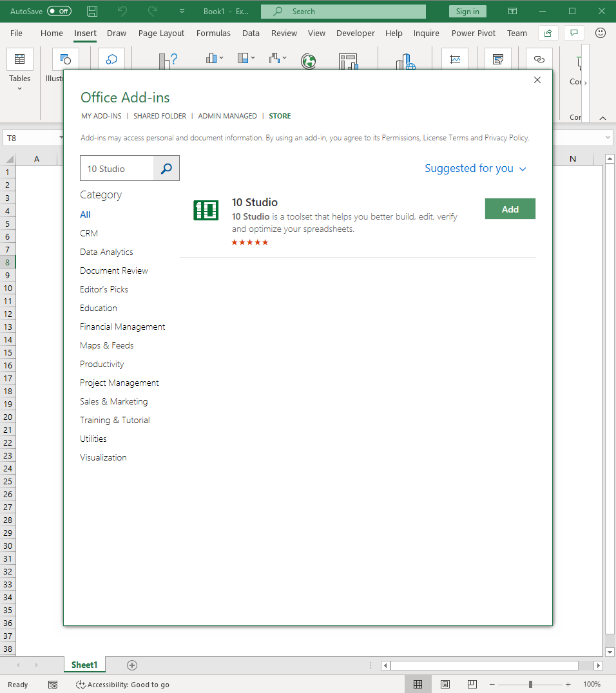Open the File menu

pos(16,33)
